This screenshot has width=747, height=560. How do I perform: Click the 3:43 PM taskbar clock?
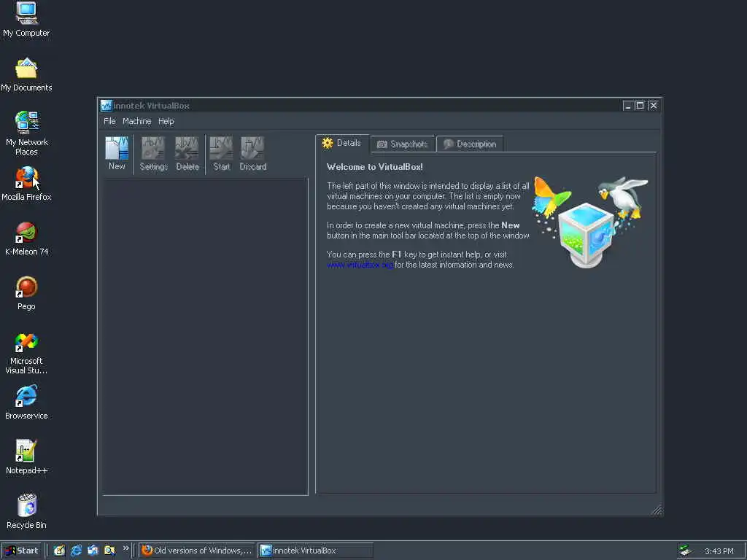coord(719,551)
